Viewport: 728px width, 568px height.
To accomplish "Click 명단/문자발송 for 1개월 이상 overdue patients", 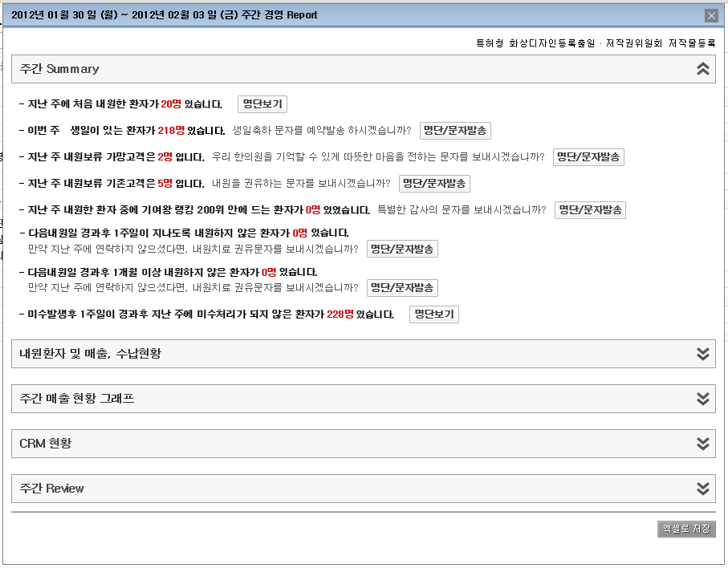I will tap(402, 288).
